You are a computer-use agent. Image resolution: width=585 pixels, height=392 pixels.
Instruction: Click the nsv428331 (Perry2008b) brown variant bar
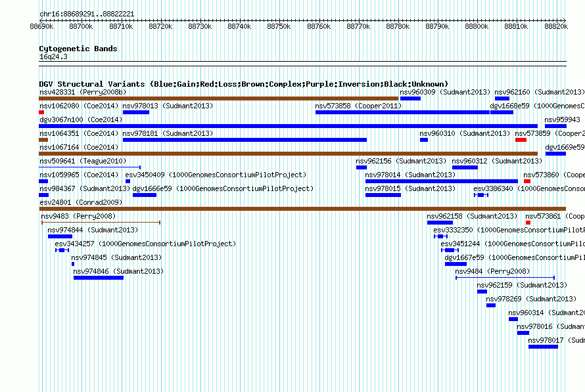219,98
